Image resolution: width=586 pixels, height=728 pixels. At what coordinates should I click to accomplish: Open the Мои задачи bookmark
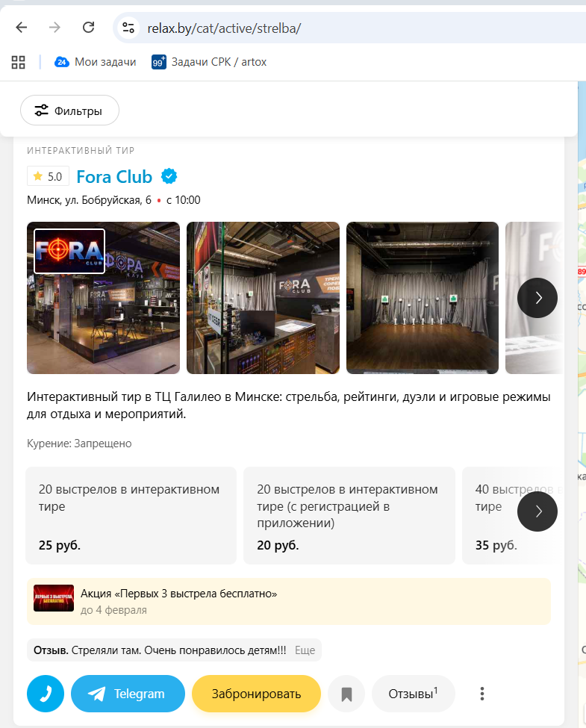[96, 62]
